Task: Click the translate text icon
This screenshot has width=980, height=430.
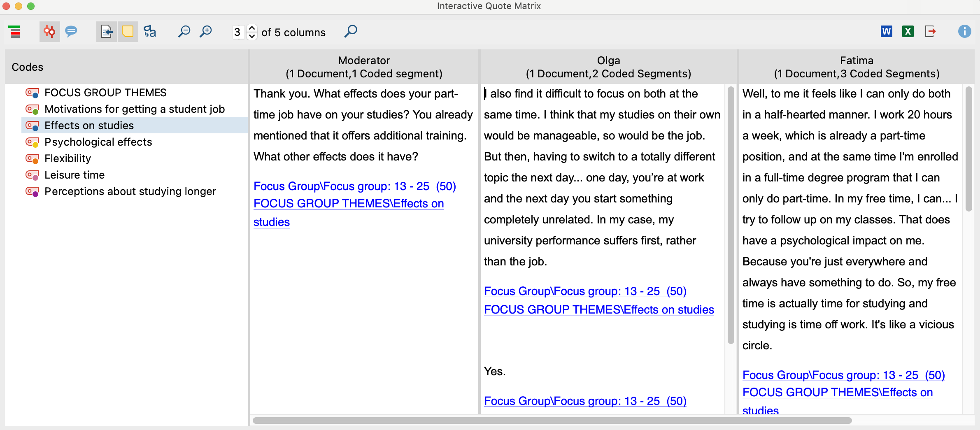Action: coord(150,32)
